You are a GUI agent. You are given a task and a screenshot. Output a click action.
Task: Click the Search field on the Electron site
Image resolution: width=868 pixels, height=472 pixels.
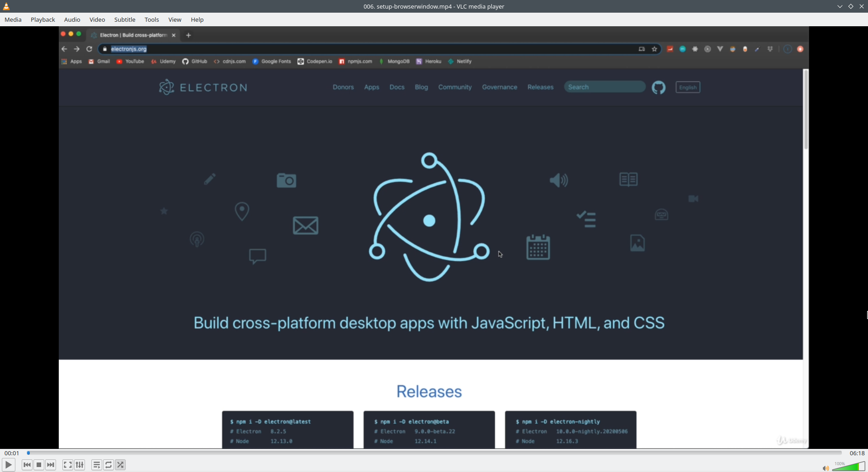click(x=604, y=86)
